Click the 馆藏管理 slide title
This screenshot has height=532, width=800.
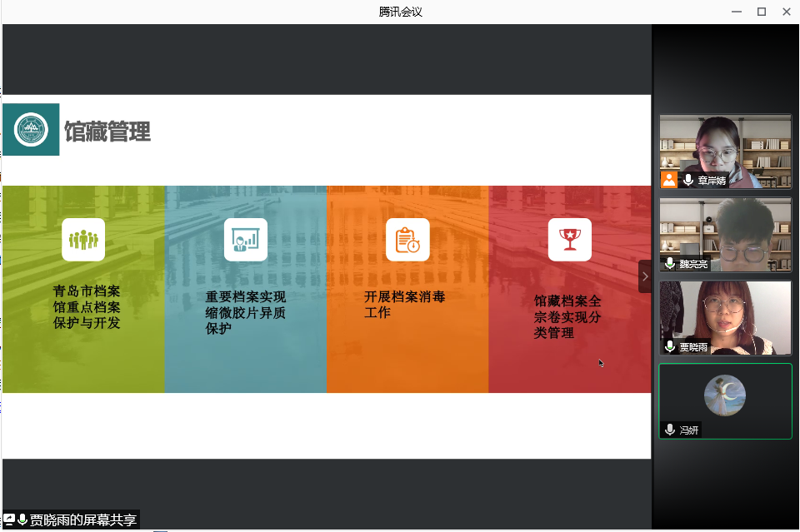click(107, 132)
